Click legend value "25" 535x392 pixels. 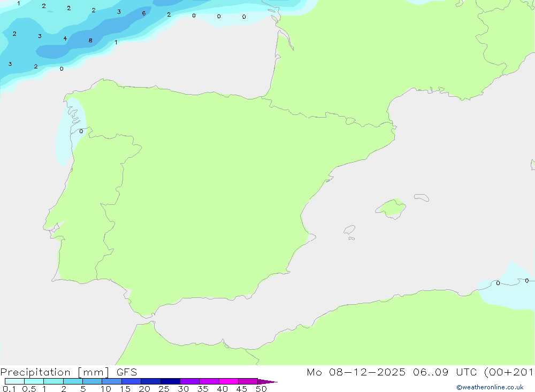(x=164, y=389)
